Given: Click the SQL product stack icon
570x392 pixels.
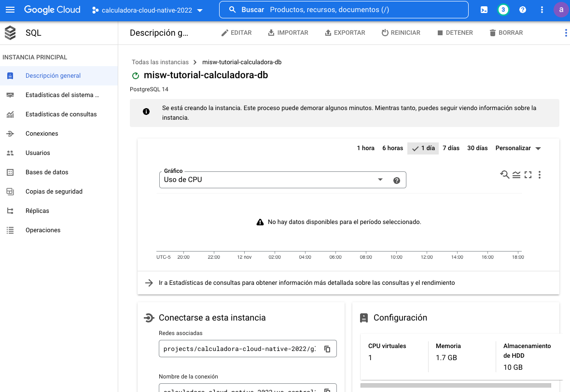Looking at the screenshot, I should pos(10,33).
